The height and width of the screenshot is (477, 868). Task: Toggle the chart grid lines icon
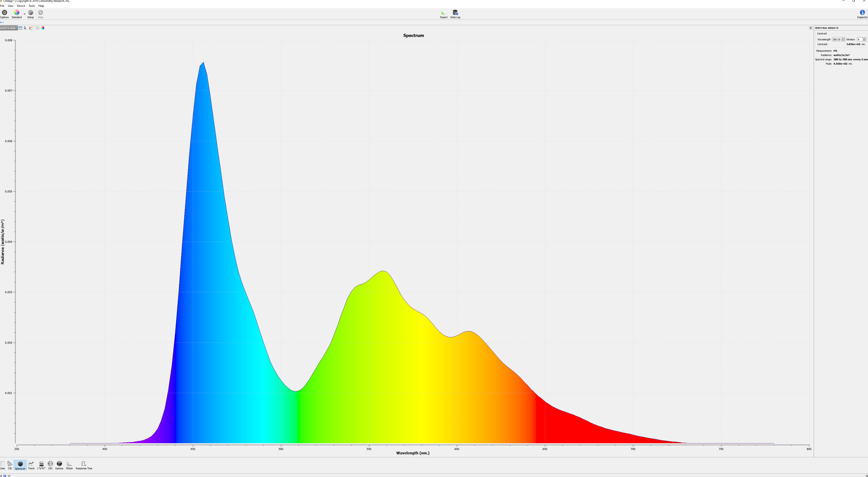37,28
